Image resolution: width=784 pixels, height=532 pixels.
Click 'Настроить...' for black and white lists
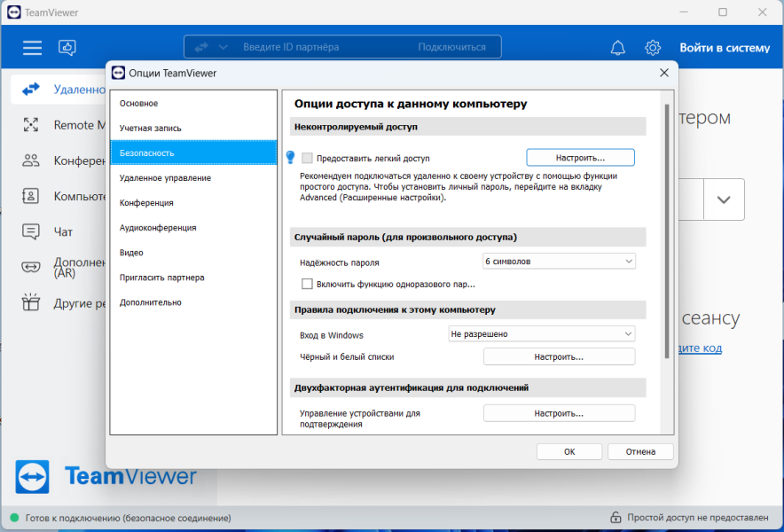coord(559,357)
